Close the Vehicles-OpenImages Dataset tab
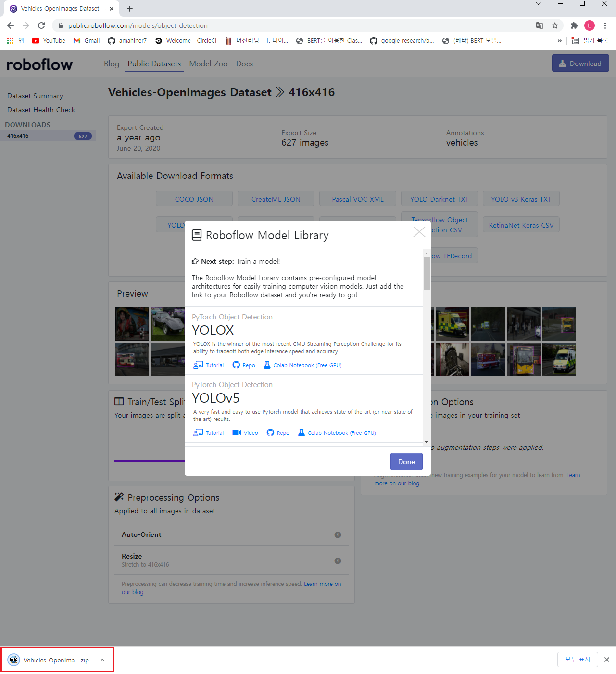616x674 pixels. tap(112, 9)
